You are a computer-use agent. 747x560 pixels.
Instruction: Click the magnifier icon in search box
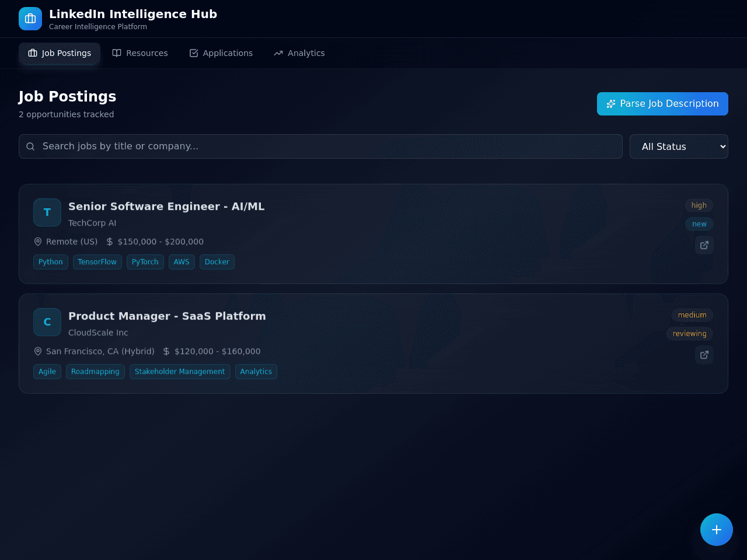(x=30, y=146)
